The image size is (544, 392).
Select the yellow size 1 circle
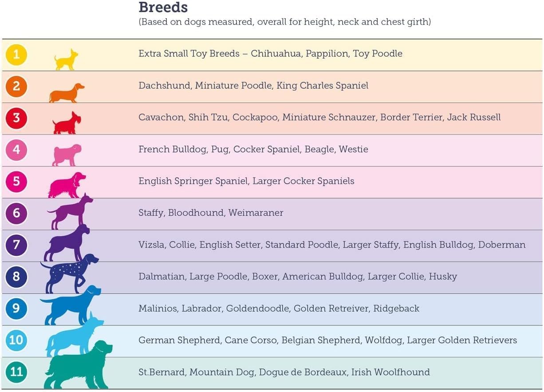[x=16, y=55]
